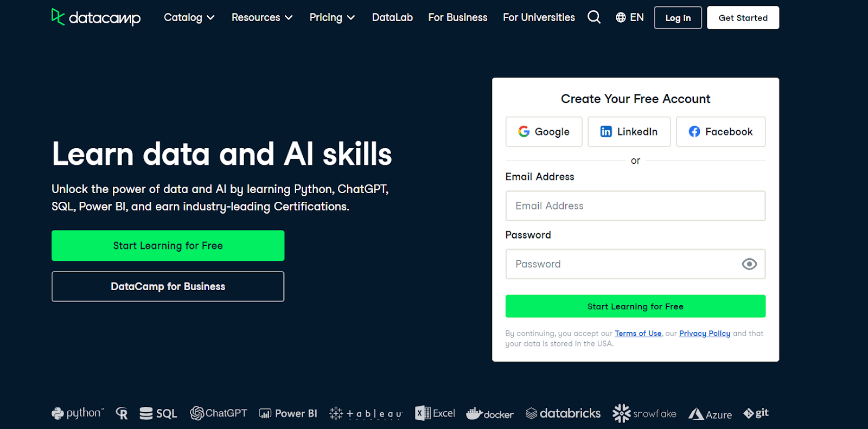The height and width of the screenshot is (429, 868).
Task: Click the Power BI logo
Action: click(x=288, y=414)
